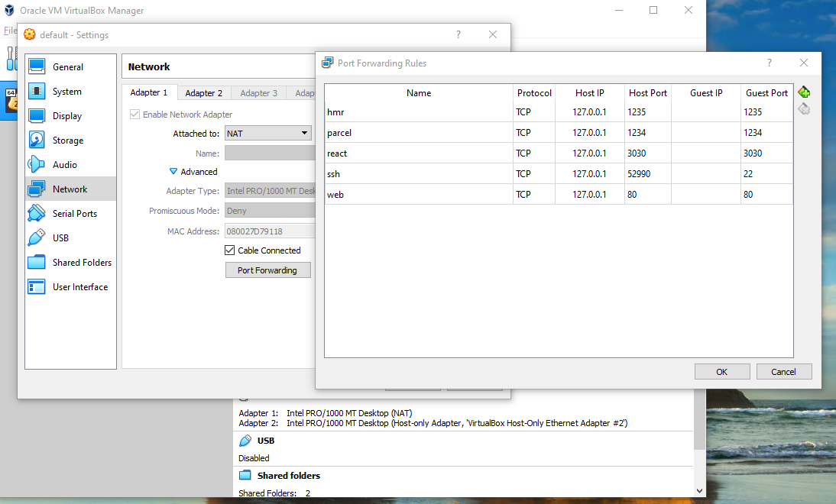Open the Promiscuous Mode dropdown
This screenshot has height=504, width=836.
pyautogui.click(x=271, y=211)
